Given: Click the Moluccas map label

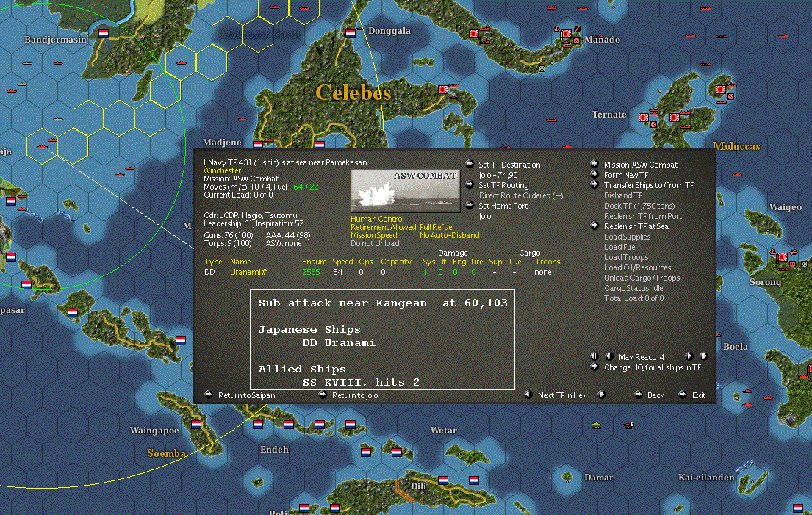Looking at the screenshot, I should click(736, 146).
